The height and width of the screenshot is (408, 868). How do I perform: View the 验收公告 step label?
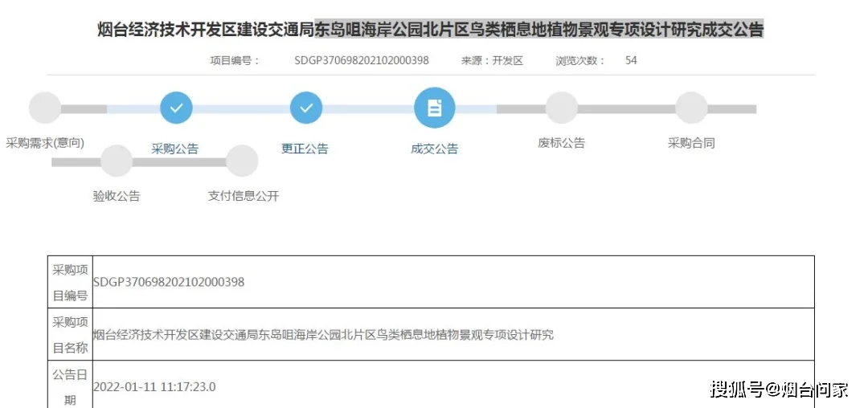[x=116, y=196]
